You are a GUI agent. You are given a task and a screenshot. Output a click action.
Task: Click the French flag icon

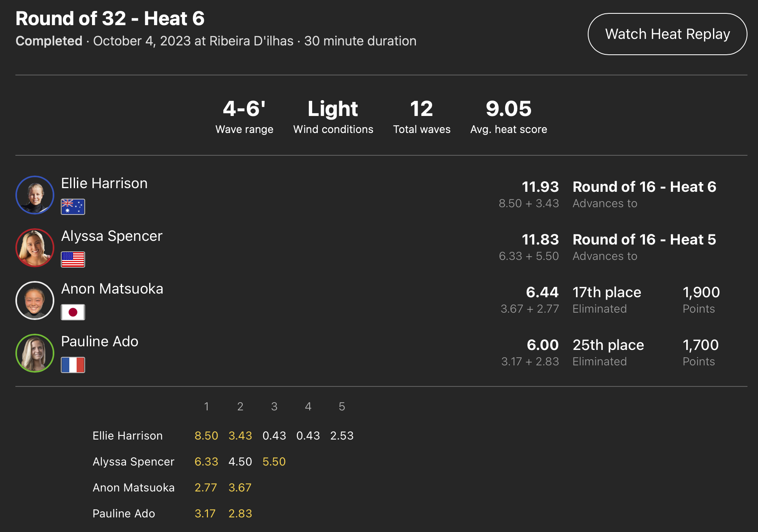click(x=73, y=365)
